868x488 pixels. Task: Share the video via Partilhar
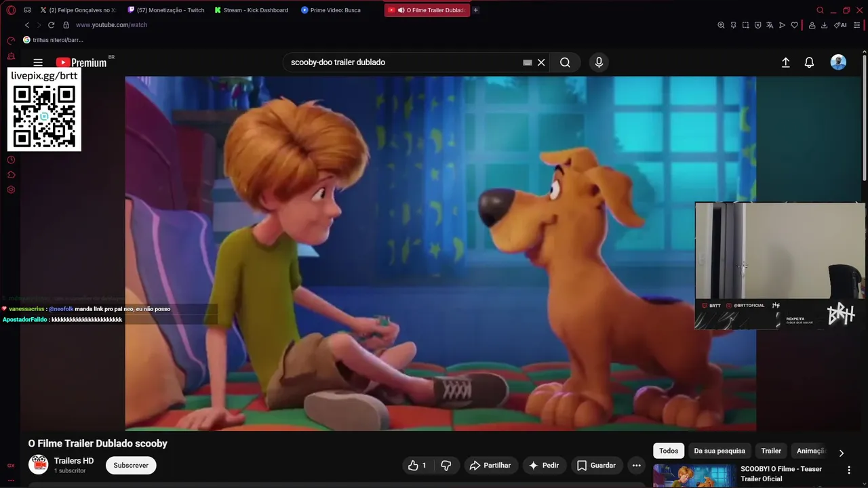(490, 465)
